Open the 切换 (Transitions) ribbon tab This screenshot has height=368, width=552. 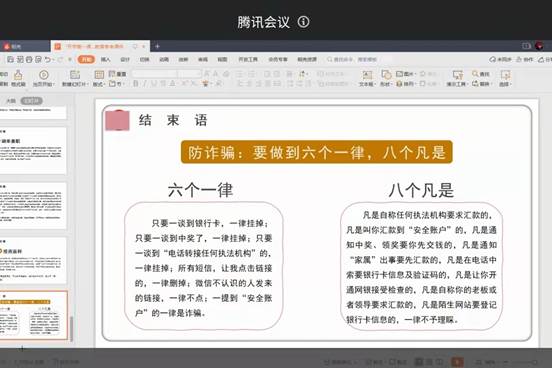point(145,59)
